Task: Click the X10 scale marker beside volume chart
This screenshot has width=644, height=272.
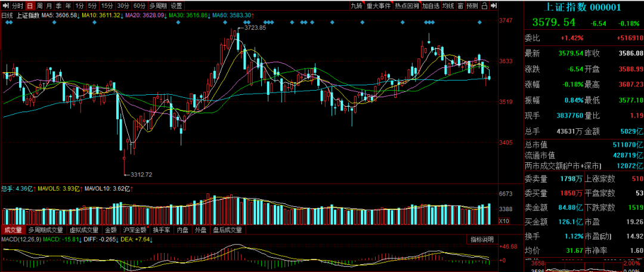Action: pos(503,221)
